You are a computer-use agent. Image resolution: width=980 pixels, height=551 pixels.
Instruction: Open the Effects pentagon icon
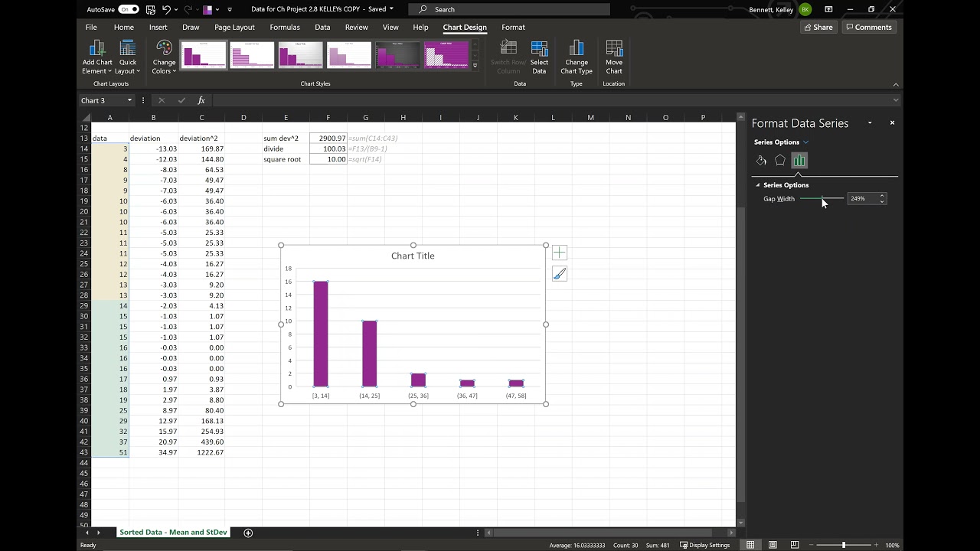pyautogui.click(x=780, y=160)
